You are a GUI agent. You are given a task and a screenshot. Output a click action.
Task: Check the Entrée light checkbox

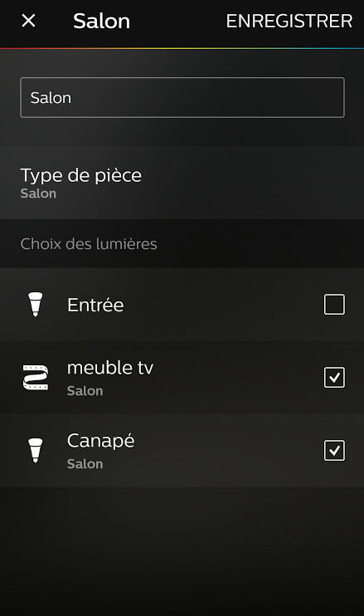[x=334, y=304]
